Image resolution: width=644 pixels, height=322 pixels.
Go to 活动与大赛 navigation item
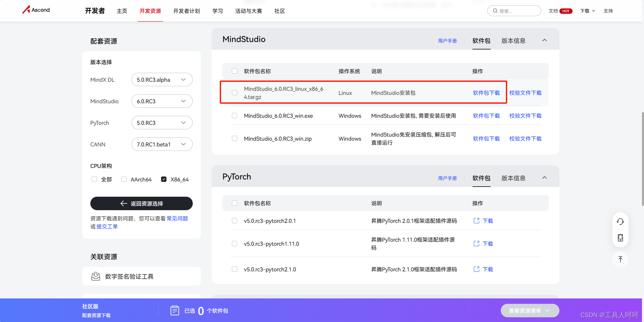[249, 11]
